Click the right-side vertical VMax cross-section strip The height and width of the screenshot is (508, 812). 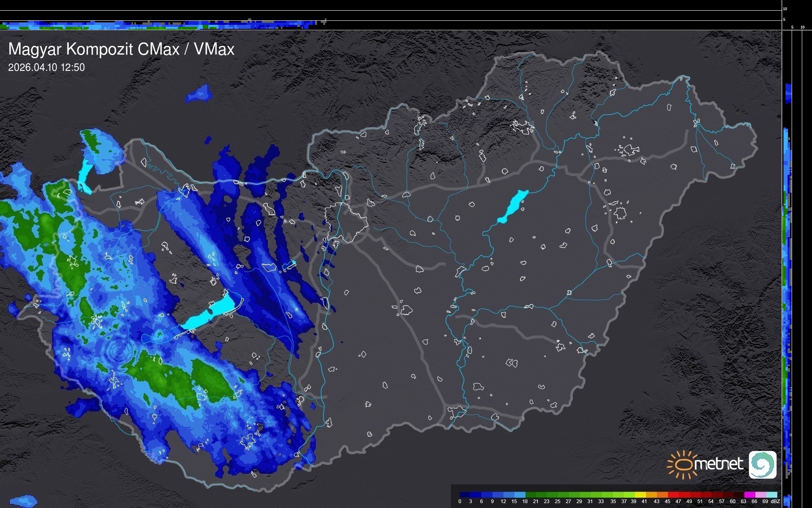pyautogui.click(x=787, y=265)
